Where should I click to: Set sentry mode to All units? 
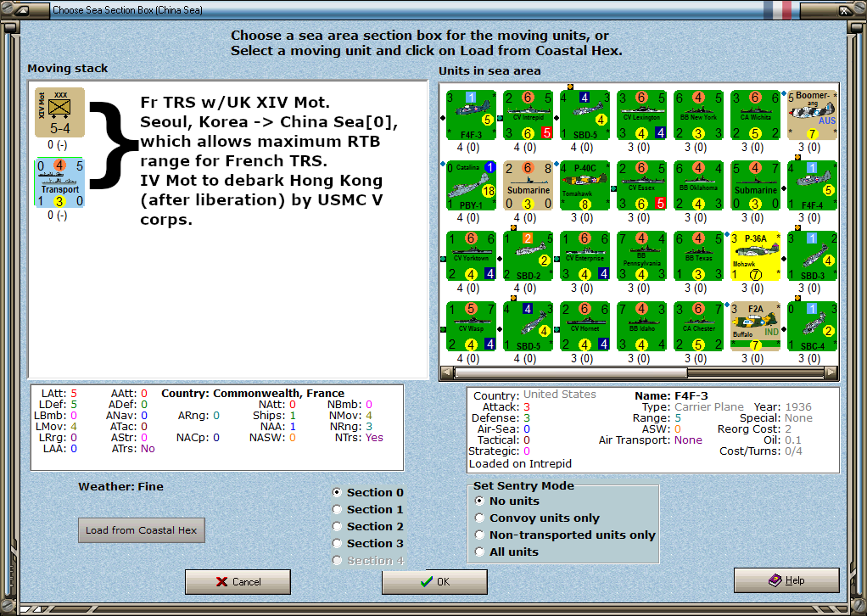pyautogui.click(x=506, y=552)
